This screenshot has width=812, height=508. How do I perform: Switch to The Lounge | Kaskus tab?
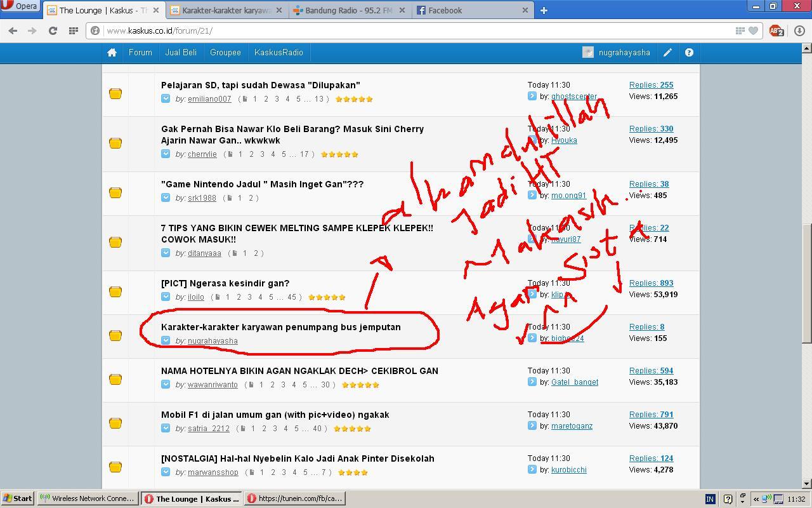coord(103,10)
